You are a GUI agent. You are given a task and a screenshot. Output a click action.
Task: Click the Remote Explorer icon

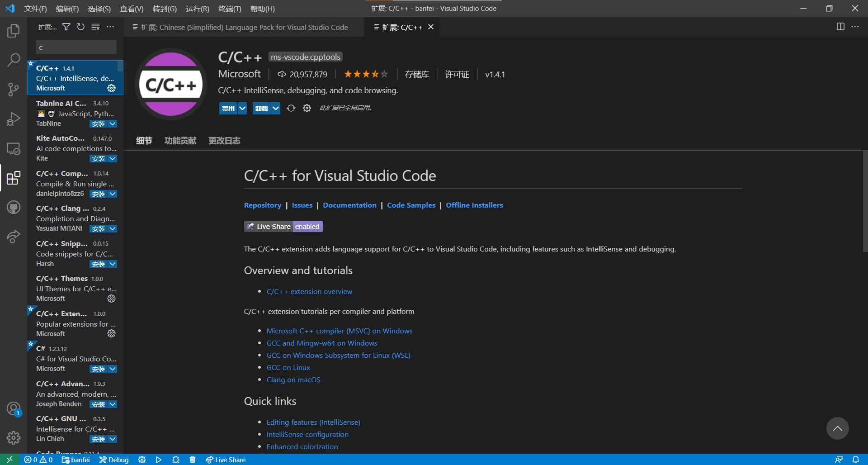(14, 148)
